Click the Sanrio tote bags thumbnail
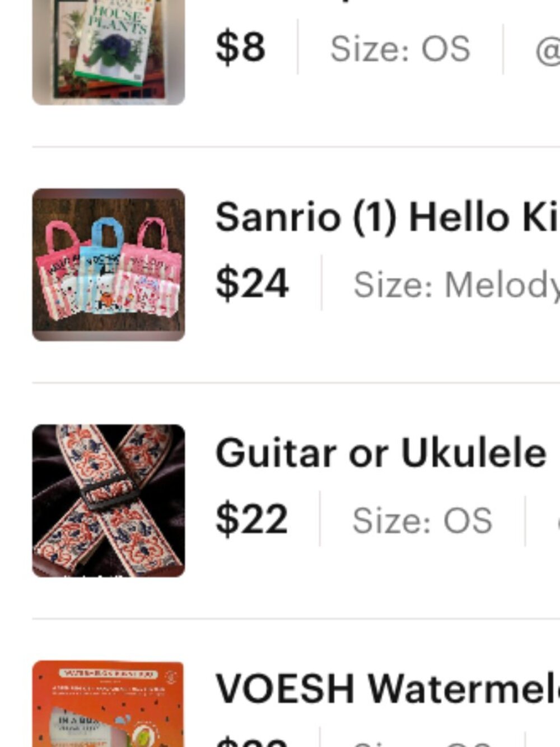Viewport: 560px width, 747px height. (x=108, y=265)
